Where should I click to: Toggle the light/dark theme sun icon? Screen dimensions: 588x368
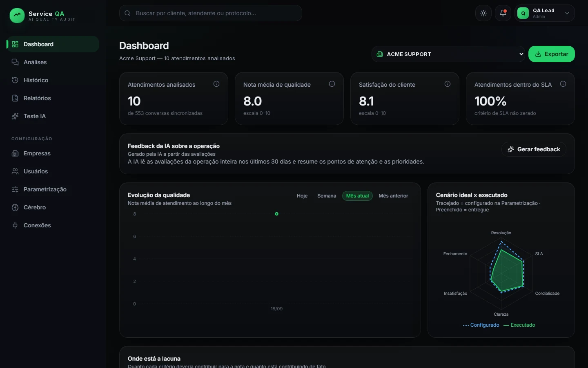point(483,13)
